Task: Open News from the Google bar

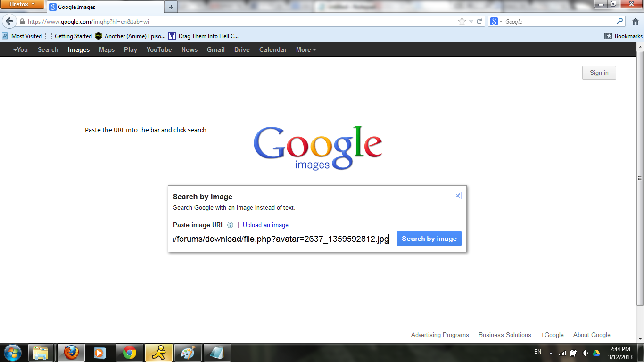Action: (x=190, y=49)
